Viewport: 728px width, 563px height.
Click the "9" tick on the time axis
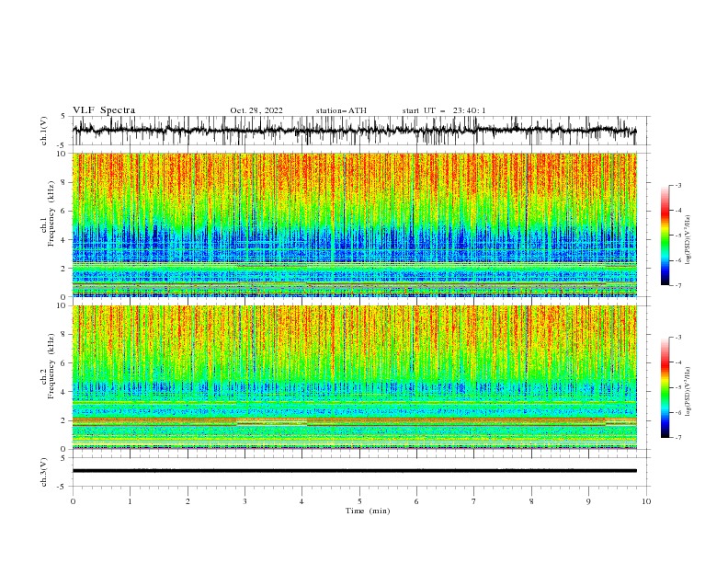[x=588, y=501]
